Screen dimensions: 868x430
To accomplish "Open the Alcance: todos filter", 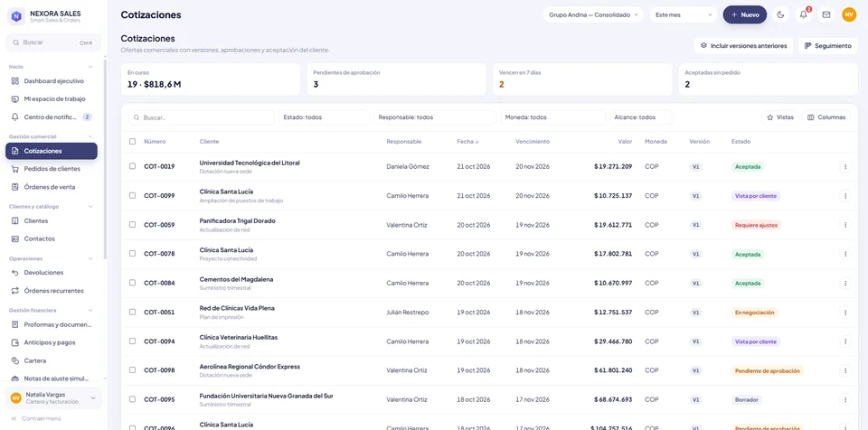I will coord(641,117).
